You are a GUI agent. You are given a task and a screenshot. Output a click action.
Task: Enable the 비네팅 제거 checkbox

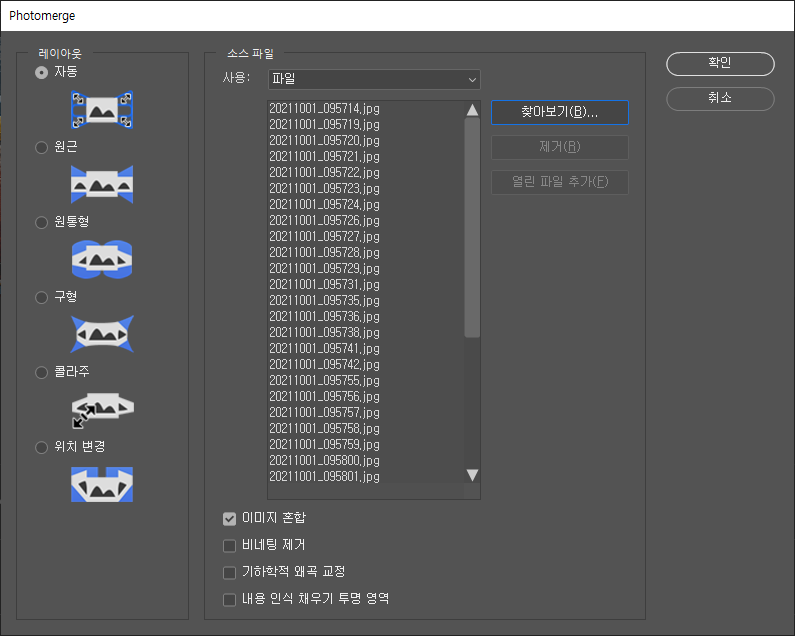(x=230, y=546)
